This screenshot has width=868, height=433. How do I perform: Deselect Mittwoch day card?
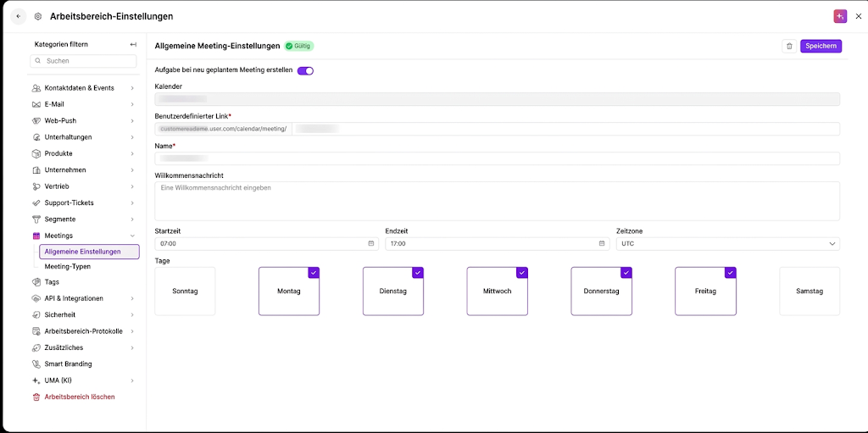[497, 291]
